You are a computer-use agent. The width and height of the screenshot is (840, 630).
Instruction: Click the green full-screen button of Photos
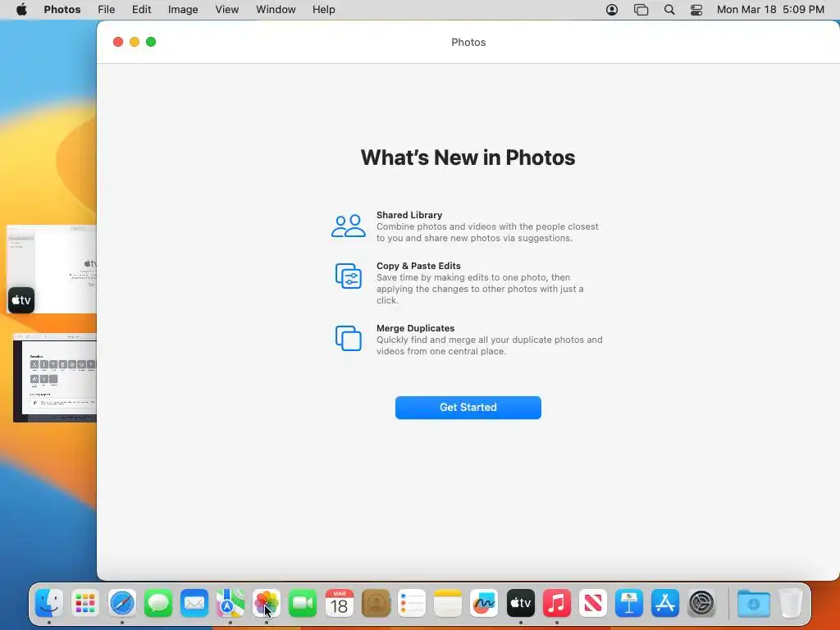coord(151,42)
